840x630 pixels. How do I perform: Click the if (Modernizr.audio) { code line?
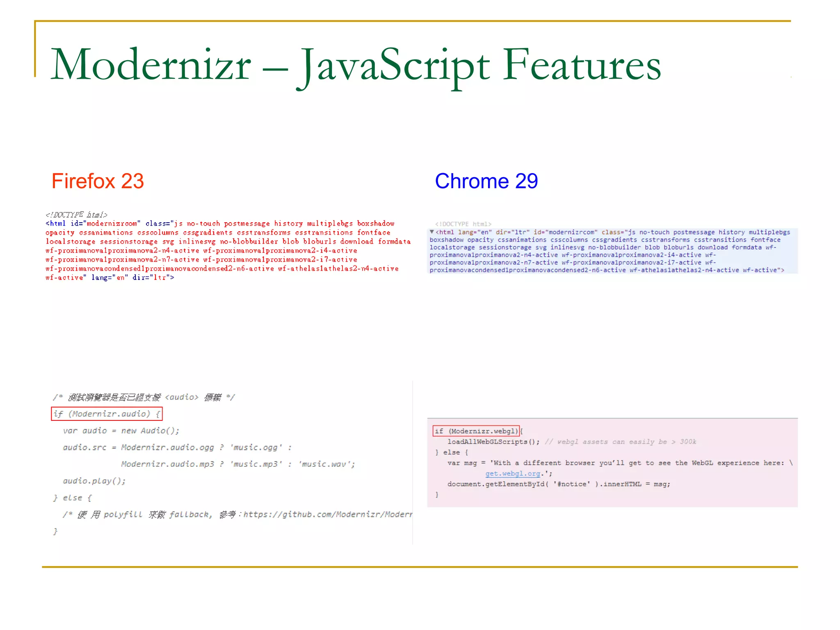pyautogui.click(x=107, y=414)
